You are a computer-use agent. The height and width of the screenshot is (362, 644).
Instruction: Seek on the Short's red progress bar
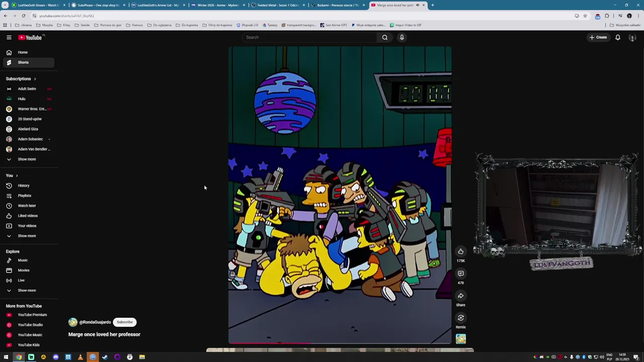point(340,343)
